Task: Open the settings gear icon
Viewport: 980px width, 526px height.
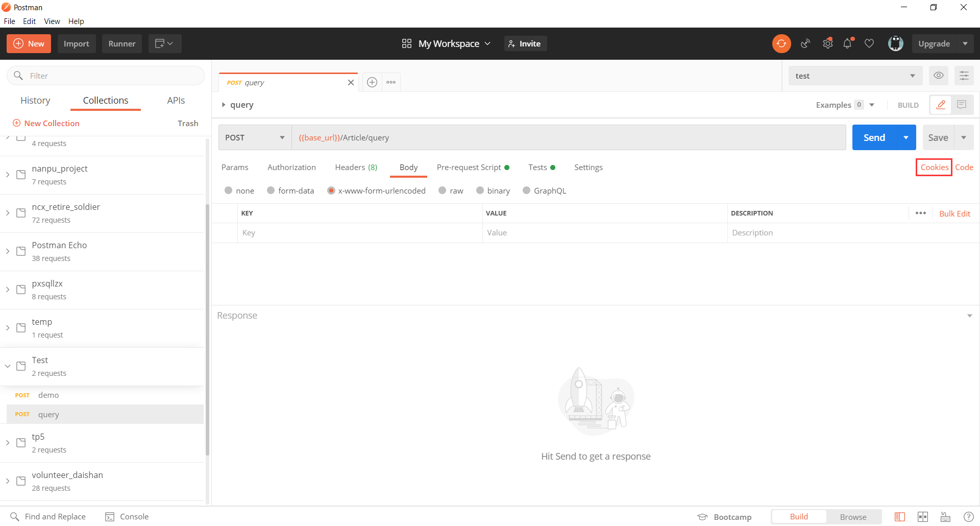Action: pyautogui.click(x=828, y=44)
